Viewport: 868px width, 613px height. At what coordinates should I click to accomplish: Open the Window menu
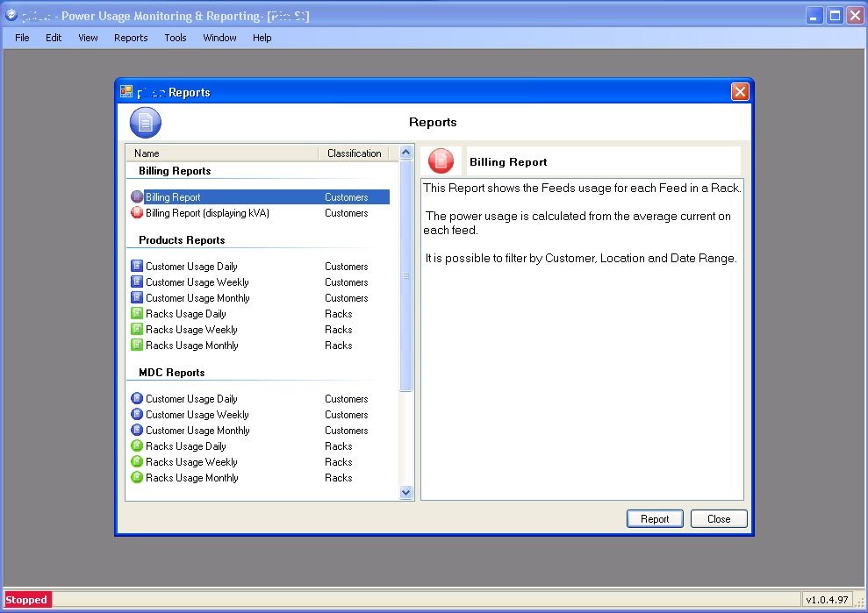coord(219,38)
